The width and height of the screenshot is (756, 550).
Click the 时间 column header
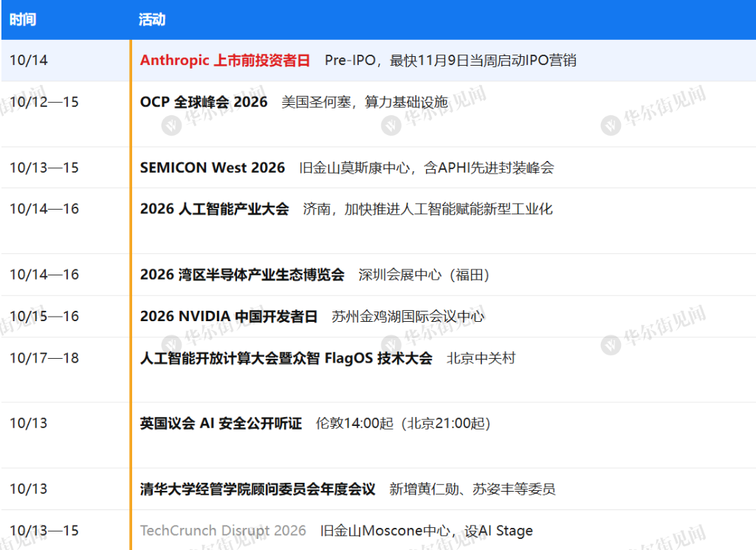click(x=23, y=20)
